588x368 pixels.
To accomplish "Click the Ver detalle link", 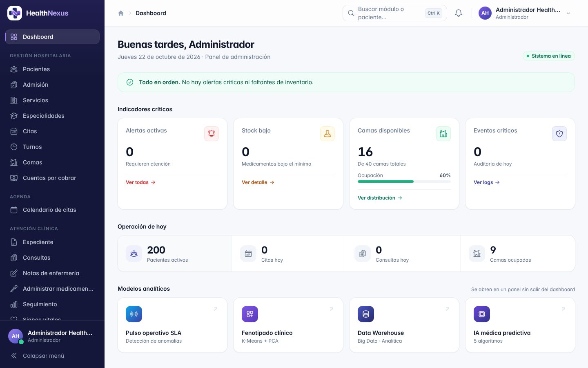I will click(x=258, y=182).
